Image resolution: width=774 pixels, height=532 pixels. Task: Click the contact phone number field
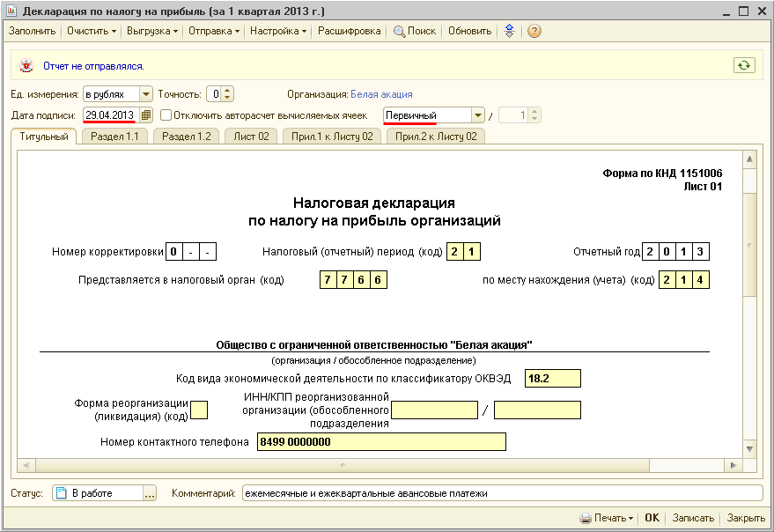[381, 441]
